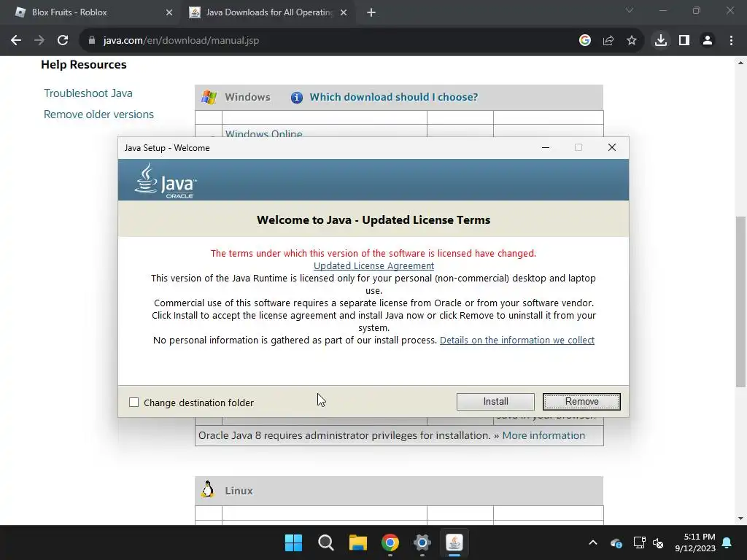The height and width of the screenshot is (560, 747).
Task: Open the network display tray icon
Action: pos(639,542)
